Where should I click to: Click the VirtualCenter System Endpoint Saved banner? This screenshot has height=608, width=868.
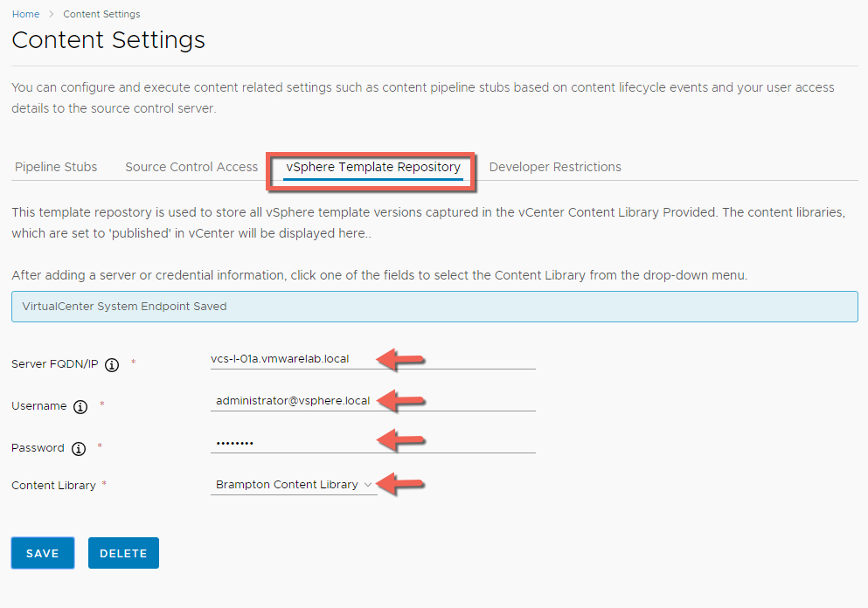coord(434,307)
